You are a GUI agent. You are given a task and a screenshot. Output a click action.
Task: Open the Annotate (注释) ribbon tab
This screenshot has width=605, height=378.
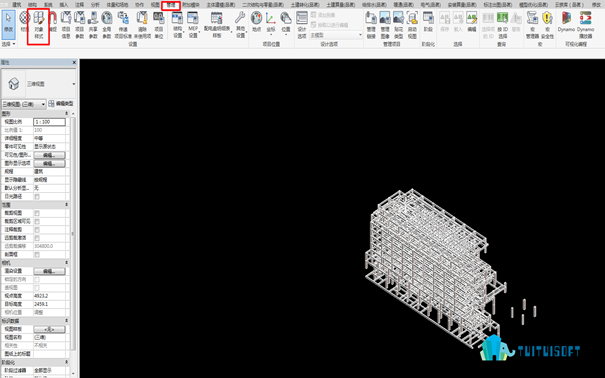pos(79,5)
